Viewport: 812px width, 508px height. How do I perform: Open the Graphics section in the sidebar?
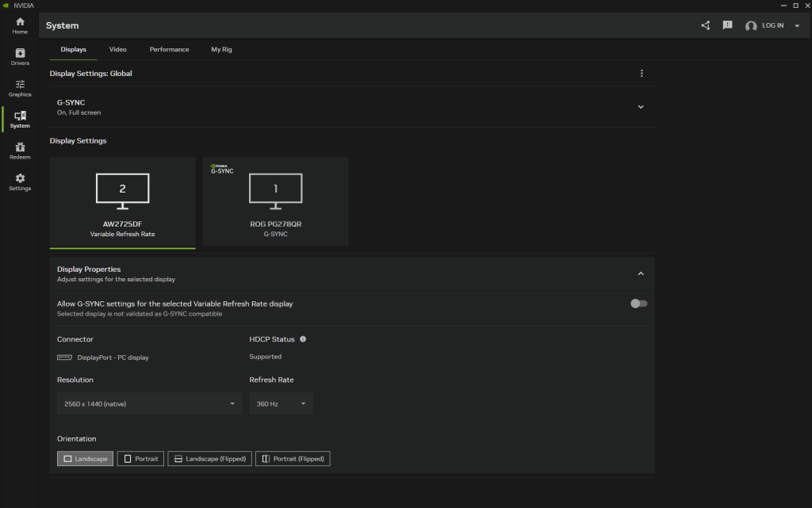19,87
